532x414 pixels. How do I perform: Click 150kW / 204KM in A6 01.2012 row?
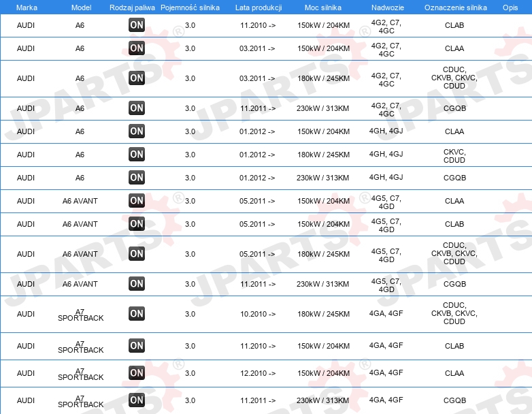pyautogui.click(x=323, y=132)
